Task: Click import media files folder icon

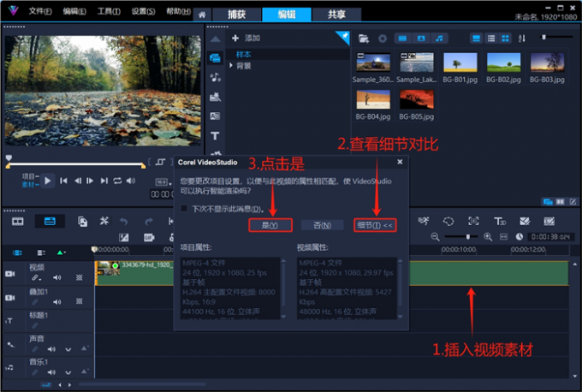Action: pyautogui.click(x=364, y=39)
